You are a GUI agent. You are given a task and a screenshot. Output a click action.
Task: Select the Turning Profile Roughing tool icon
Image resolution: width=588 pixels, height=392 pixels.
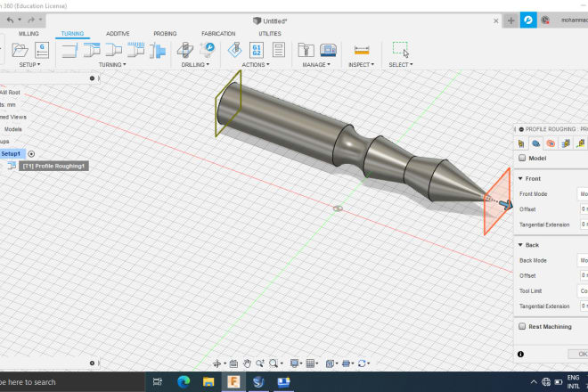[x=92, y=50]
